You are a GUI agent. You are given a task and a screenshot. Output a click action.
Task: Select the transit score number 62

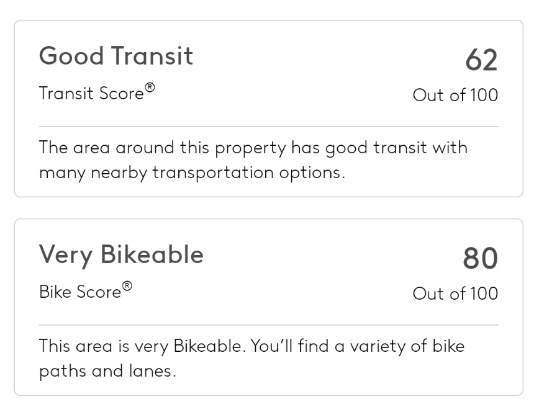481,60
